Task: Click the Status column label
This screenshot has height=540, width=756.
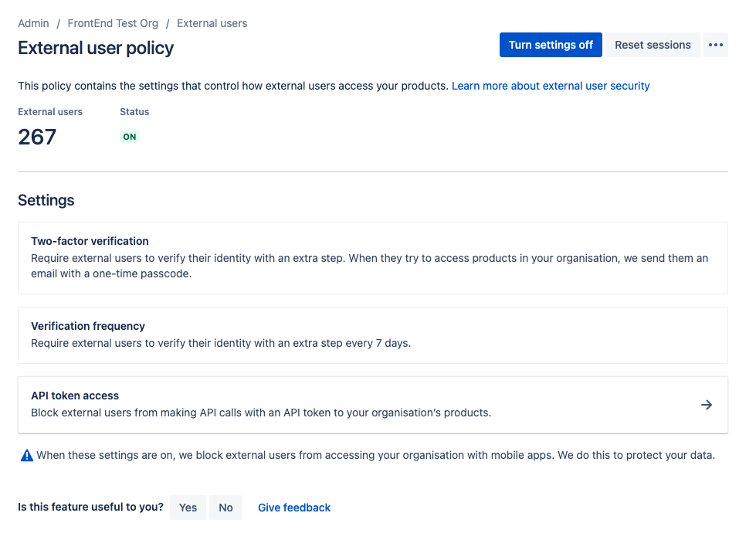Action: point(134,111)
